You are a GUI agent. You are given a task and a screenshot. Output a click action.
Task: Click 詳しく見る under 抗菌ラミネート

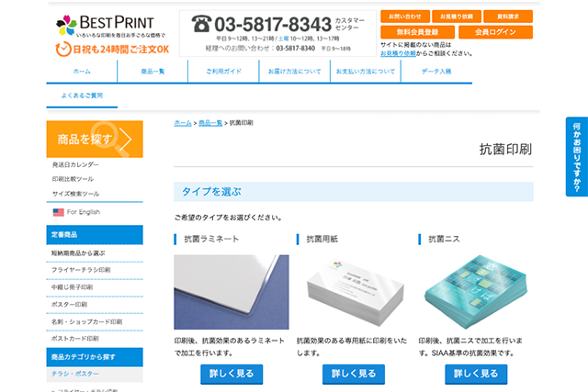232,374
